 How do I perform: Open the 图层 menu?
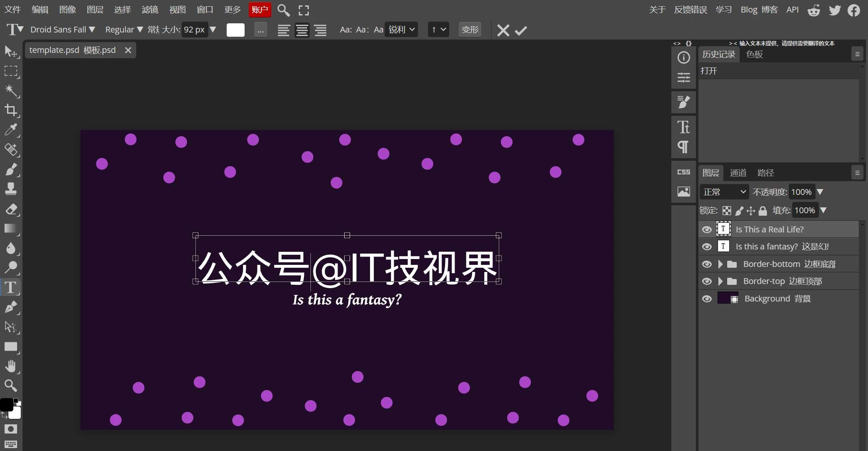point(95,10)
